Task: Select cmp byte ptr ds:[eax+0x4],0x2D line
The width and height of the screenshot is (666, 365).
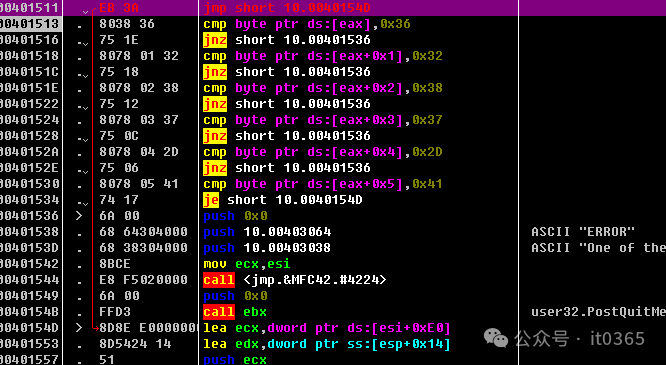Action: click(x=323, y=152)
